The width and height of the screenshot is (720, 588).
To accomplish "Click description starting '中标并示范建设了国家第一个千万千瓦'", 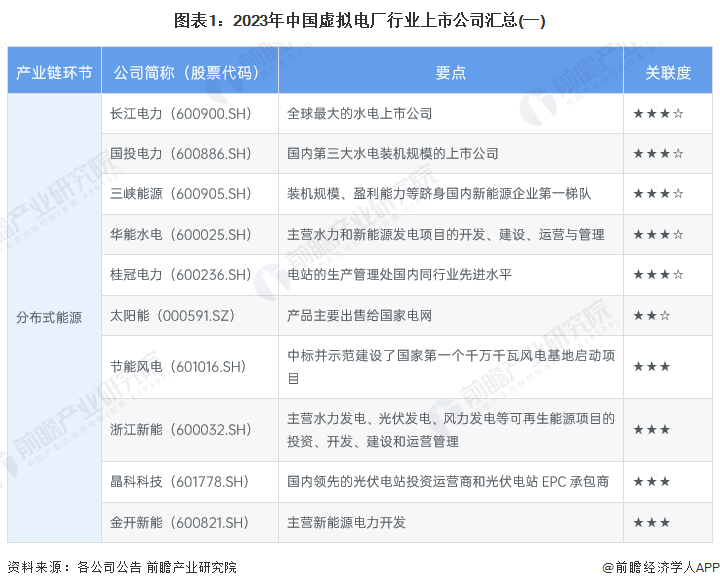I will [451, 367].
